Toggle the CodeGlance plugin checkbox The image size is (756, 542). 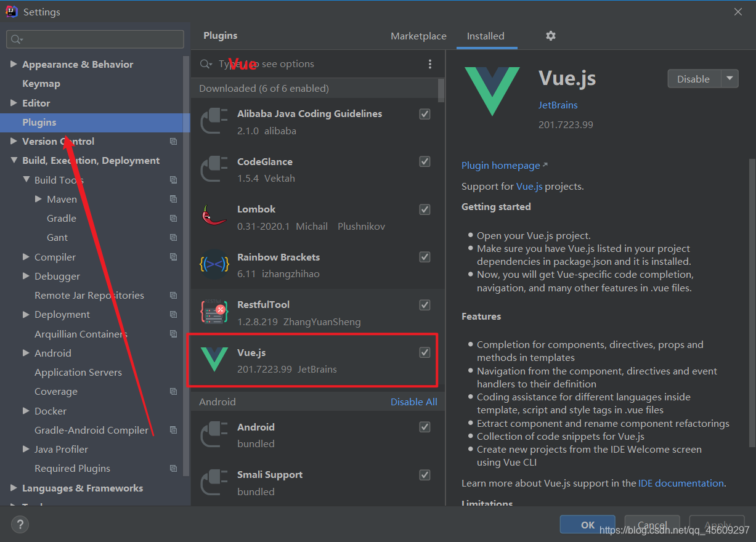[x=425, y=161]
